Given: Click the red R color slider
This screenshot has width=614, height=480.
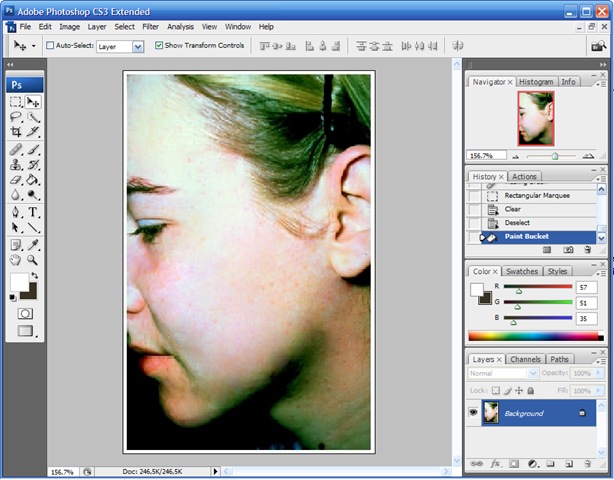Looking at the screenshot, I should click(538, 287).
